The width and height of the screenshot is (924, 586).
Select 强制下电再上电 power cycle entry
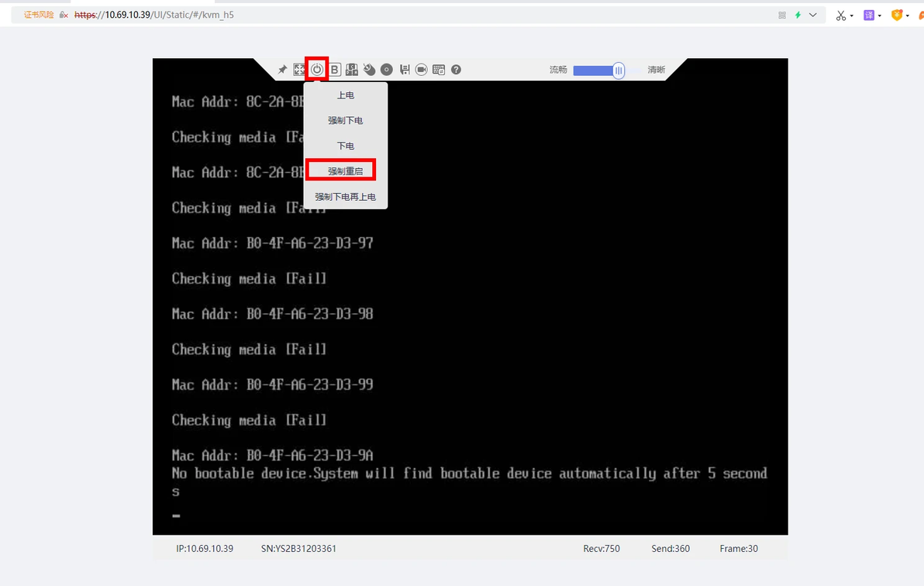click(x=345, y=197)
